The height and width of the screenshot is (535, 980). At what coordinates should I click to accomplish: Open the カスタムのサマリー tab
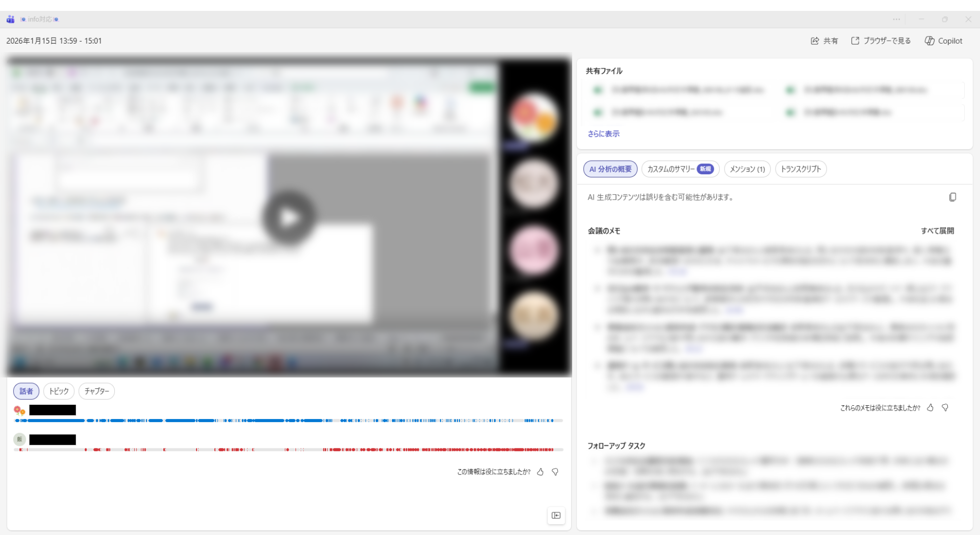680,169
